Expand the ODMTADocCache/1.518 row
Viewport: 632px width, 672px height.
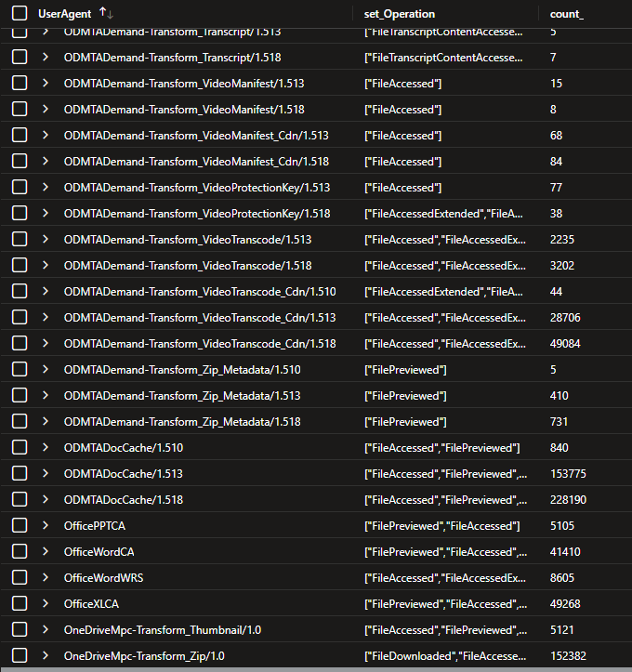pos(46,500)
